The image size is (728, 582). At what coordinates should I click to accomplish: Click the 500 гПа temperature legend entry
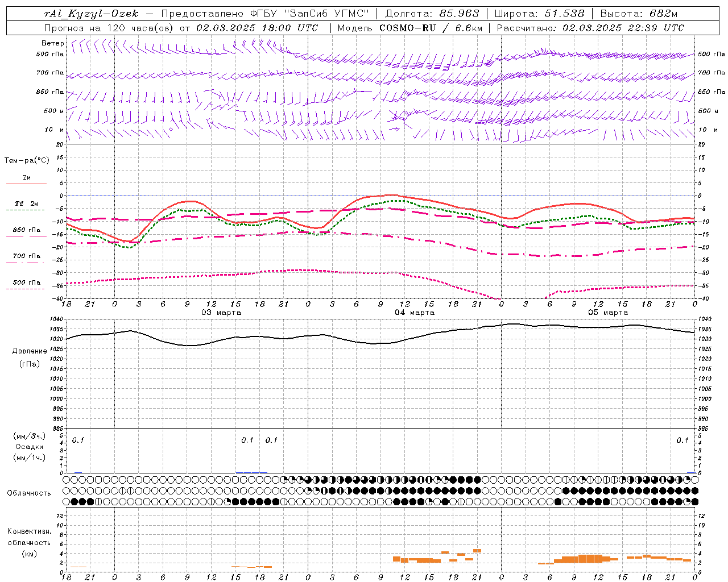(26, 282)
